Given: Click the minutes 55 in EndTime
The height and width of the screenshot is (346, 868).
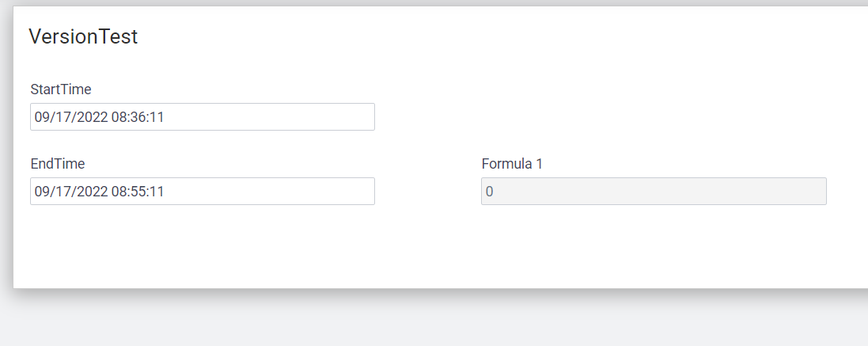Looking at the screenshot, I should point(138,192).
